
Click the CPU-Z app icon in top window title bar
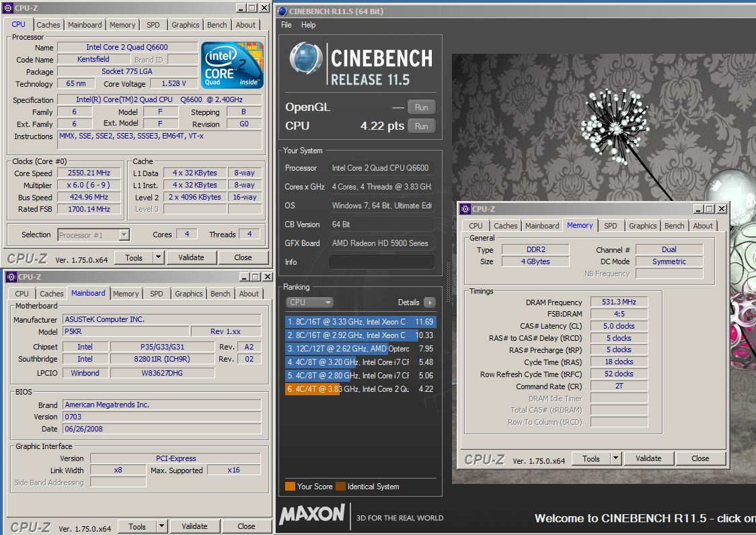[x=7, y=7]
